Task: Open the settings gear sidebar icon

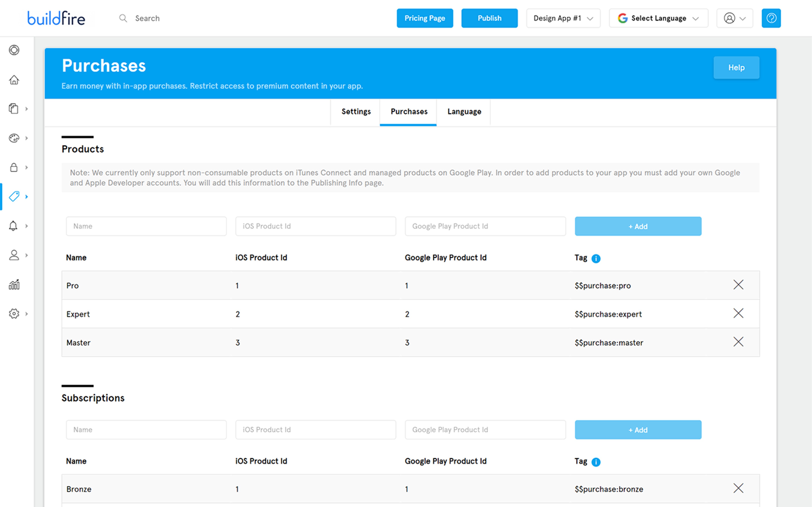Action: point(14,314)
